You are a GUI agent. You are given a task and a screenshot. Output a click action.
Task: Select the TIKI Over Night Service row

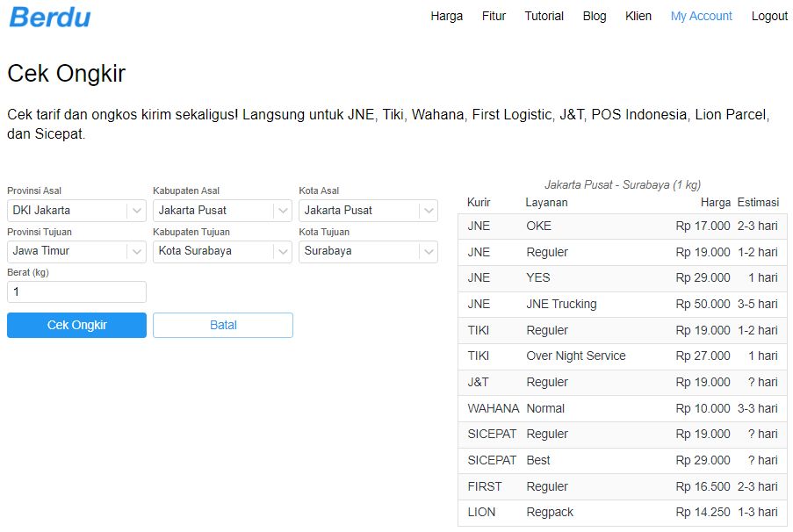(x=623, y=356)
